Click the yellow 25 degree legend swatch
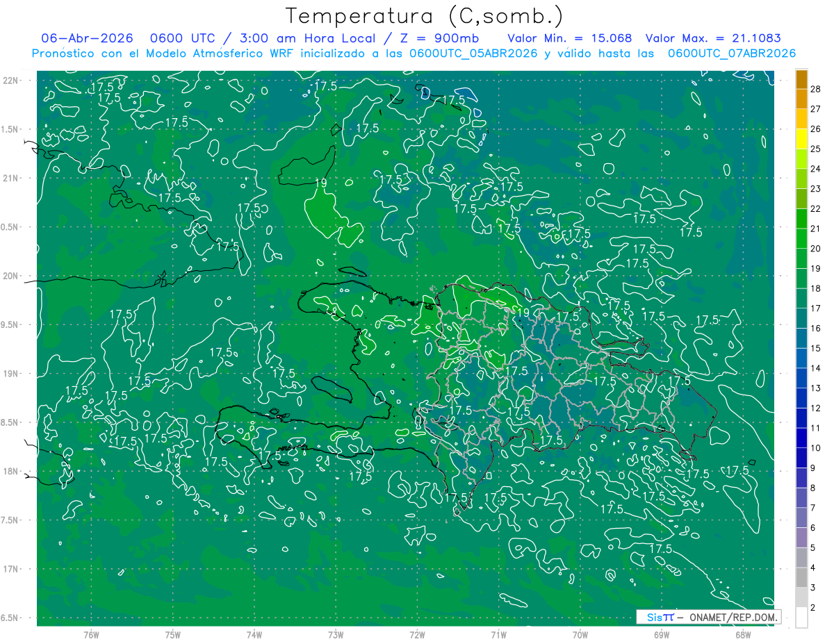The image size is (834, 644). point(801,139)
